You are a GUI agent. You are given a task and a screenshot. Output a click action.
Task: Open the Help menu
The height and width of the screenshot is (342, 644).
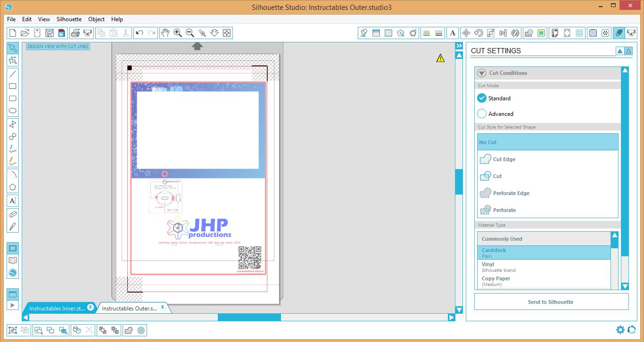(x=117, y=19)
